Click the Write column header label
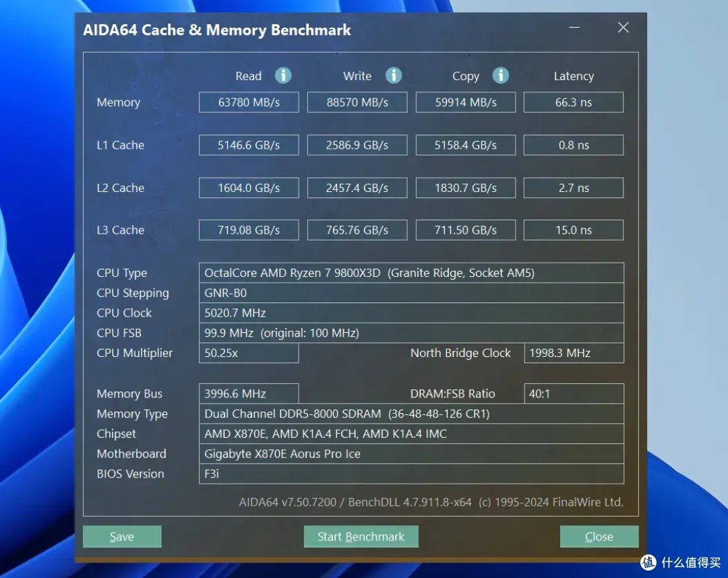 point(357,76)
